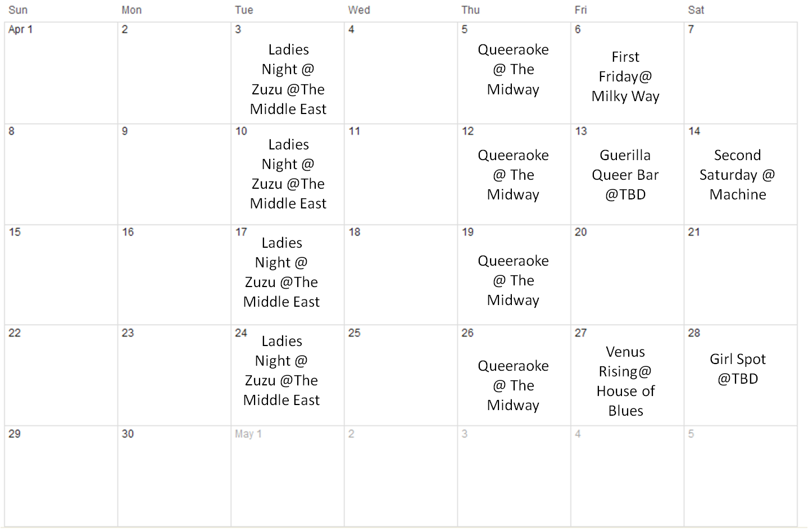
Task: Open Queeraoke event on April 19
Action: [513, 280]
